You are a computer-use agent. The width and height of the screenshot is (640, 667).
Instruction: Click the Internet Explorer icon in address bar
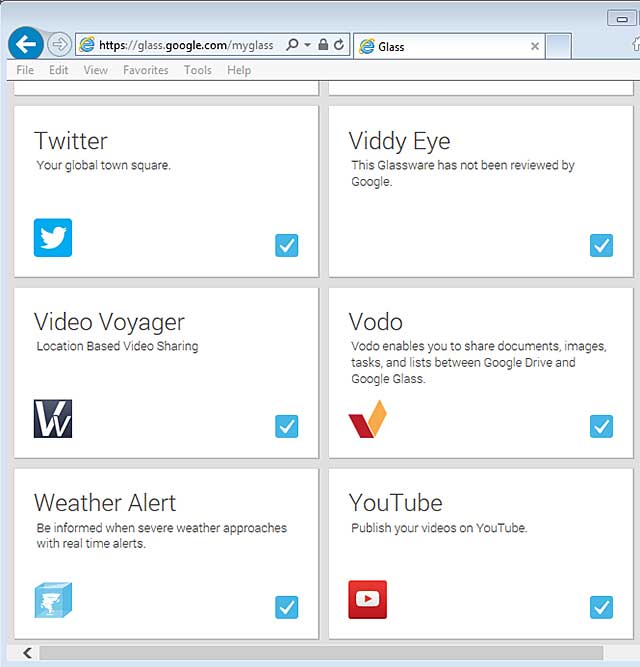click(87, 45)
